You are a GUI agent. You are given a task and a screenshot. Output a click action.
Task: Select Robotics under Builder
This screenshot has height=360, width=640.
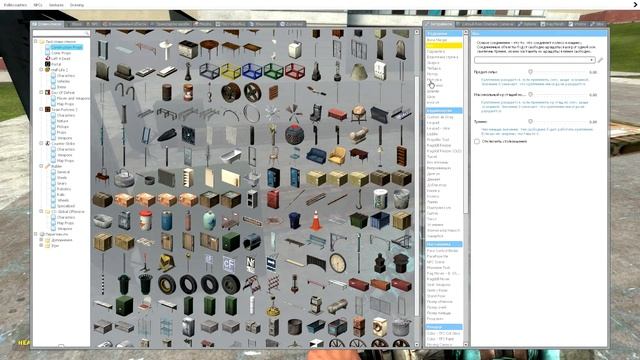[64, 189]
